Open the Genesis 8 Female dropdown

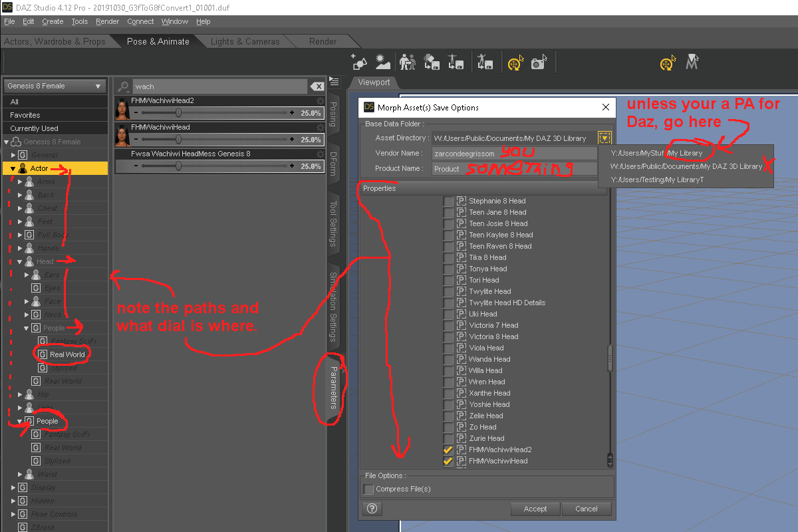tap(55, 86)
